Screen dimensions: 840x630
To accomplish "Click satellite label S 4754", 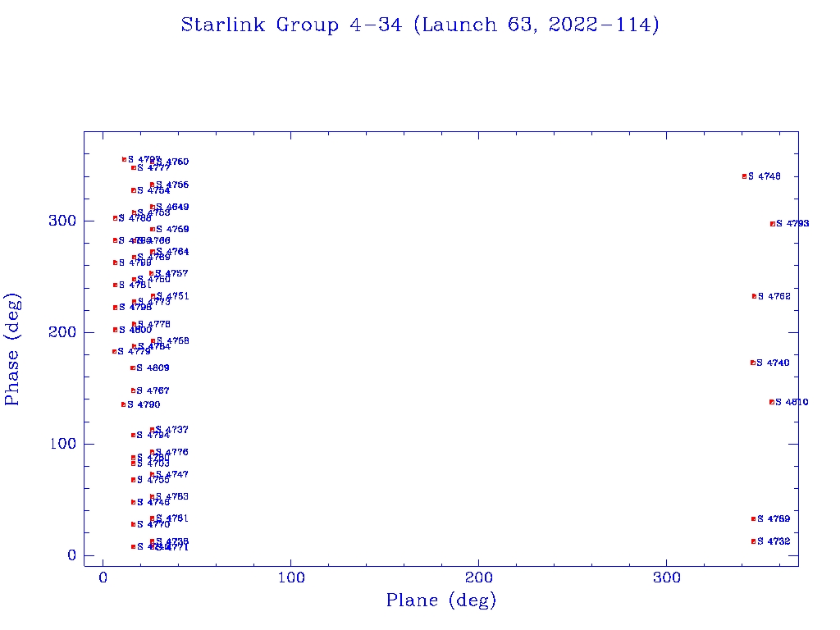I will click(x=153, y=190).
